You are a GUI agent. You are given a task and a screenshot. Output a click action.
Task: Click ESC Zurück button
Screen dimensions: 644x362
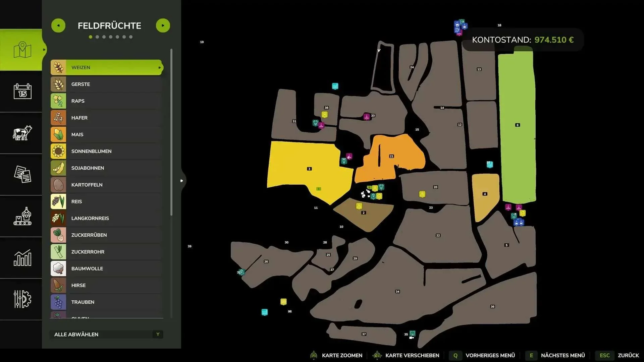coord(617,355)
